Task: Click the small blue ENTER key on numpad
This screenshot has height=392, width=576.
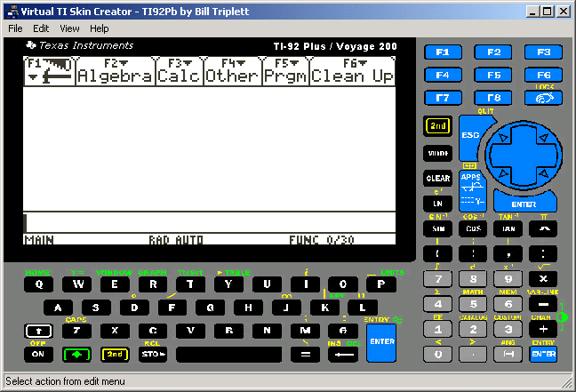Action: [543, 354]
